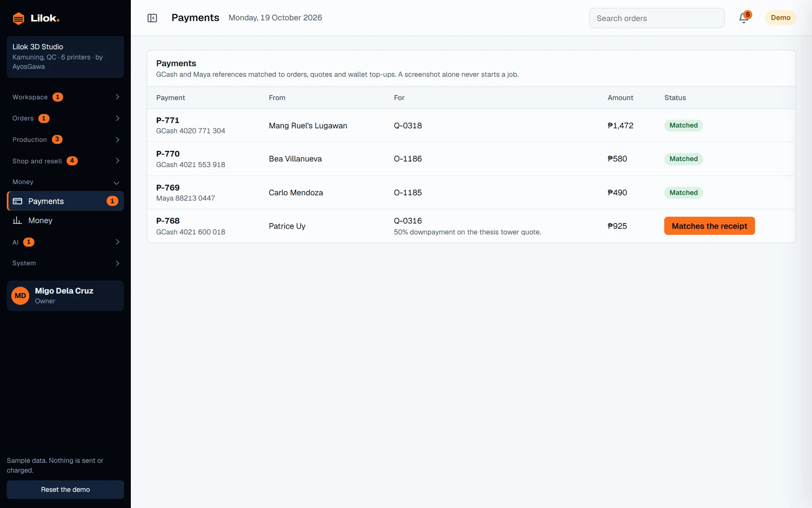Click Patrice Uy in From column
Screen dimensions: 812x508
287,226
